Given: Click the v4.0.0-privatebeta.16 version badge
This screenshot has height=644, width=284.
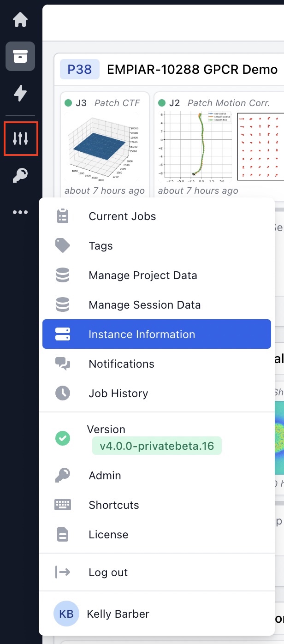Looking at the screenshot, I should (157, 446).
